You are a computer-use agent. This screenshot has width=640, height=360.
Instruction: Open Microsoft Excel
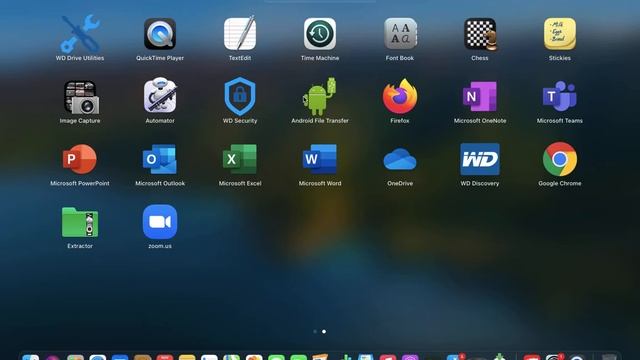point(240,159)
